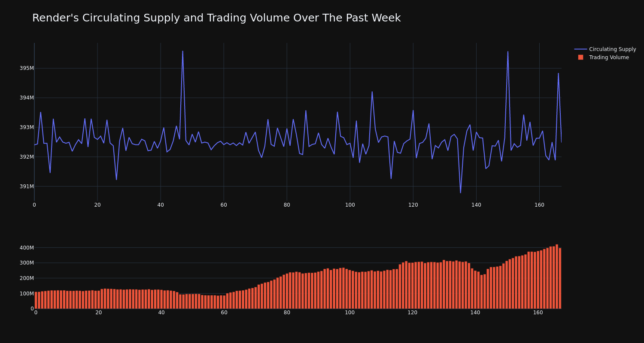Click the 60 tick on volume chart x-axis
This screenshot has height=343, width=644.
(x=224, y=313)
